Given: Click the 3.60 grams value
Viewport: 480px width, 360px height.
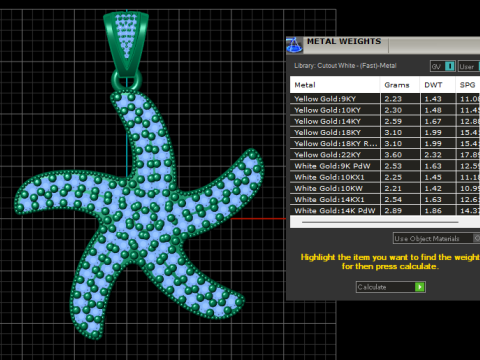Looking at the screenshot, I should [x=393, y=155].
